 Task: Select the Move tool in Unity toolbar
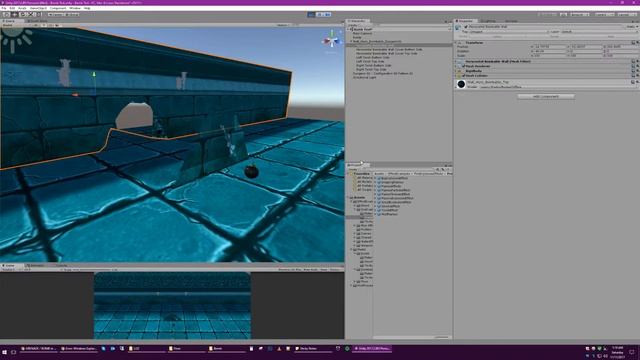(x=15, y=14)
